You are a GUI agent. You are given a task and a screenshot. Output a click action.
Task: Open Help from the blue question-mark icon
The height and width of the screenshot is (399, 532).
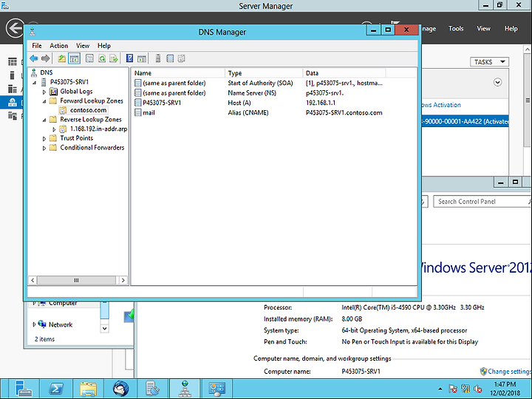(x=129, y=58)
